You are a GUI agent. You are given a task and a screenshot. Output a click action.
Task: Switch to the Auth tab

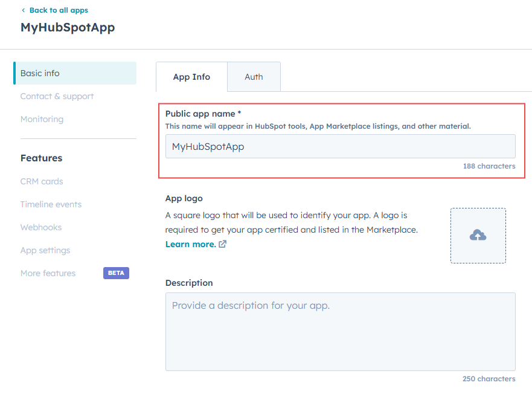(254, 77)
